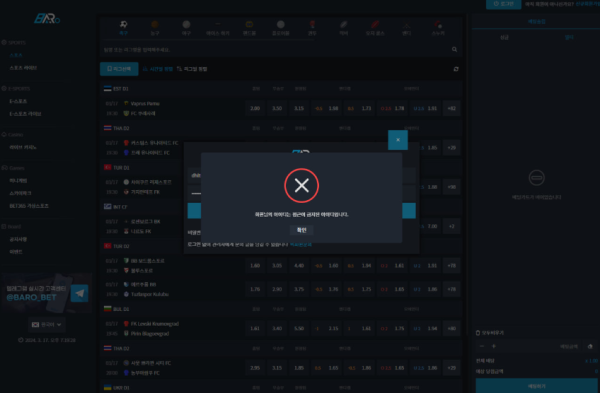Image resolution: width=600 pixels, height=393 pixels.
Task: Switch to the 싱글 bet slip tab
Action: coord(504,38)
